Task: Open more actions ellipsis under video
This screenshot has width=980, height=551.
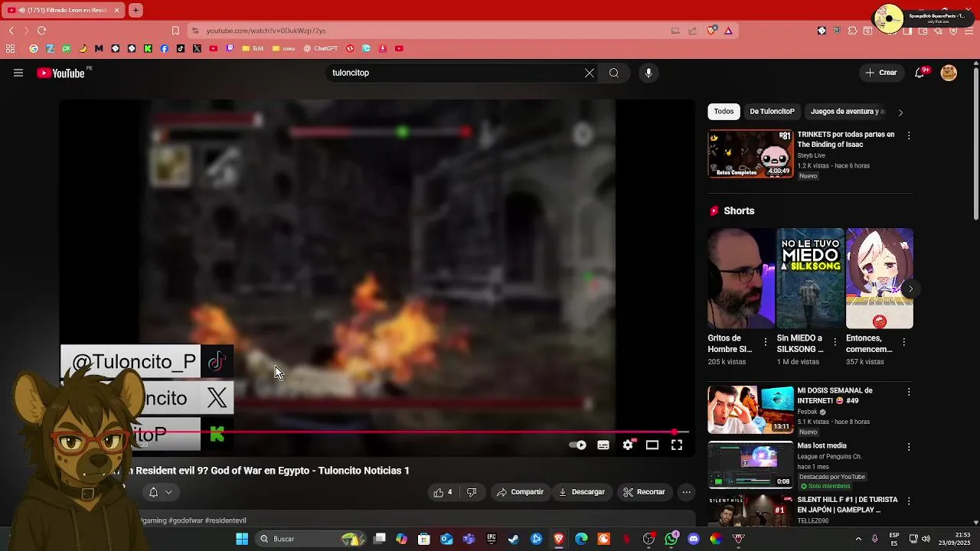Action: coord(687,492)
